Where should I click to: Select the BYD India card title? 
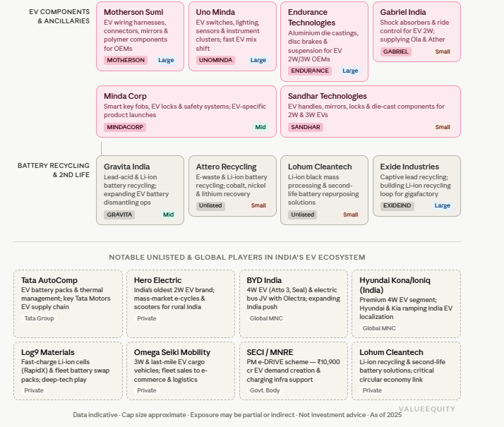click(x=264, y=280)
